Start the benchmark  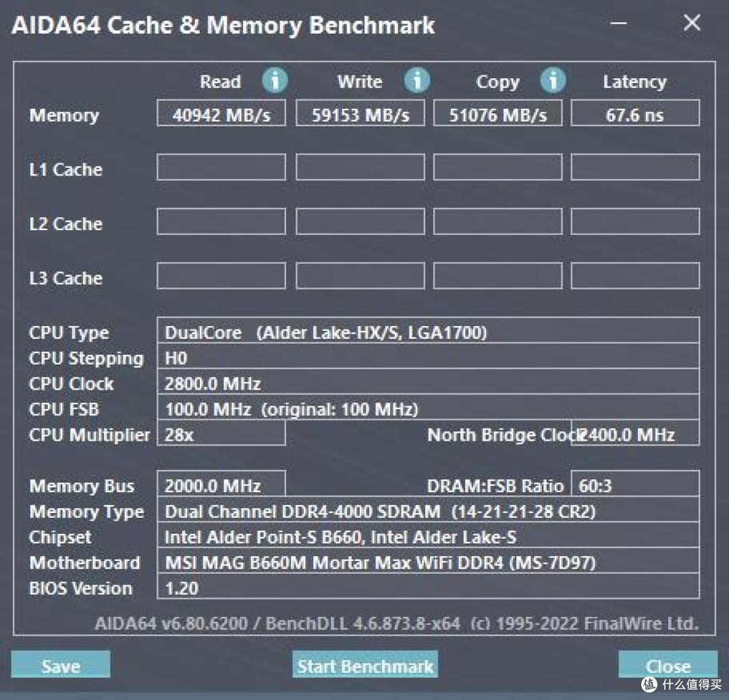coord(365,665)
